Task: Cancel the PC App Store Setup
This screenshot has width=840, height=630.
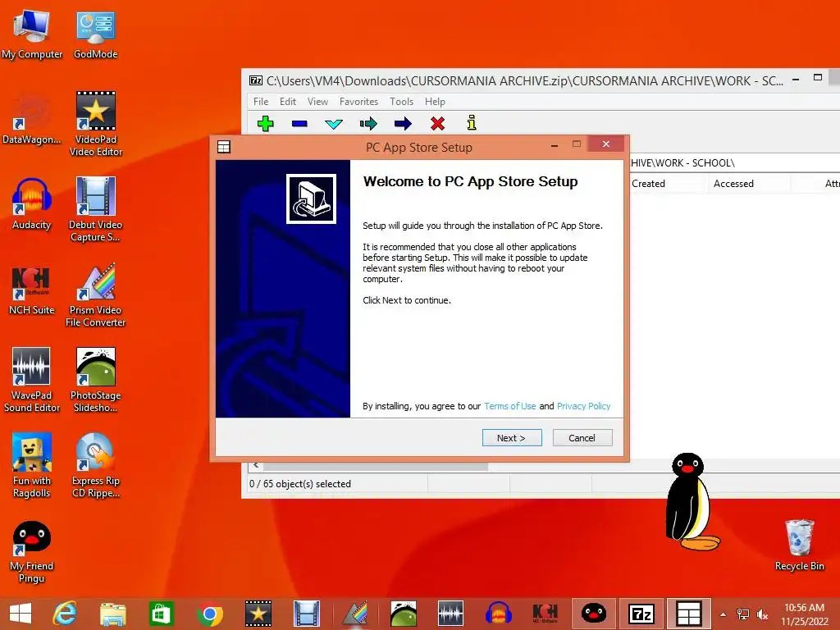Action: (x=582, y=438)
